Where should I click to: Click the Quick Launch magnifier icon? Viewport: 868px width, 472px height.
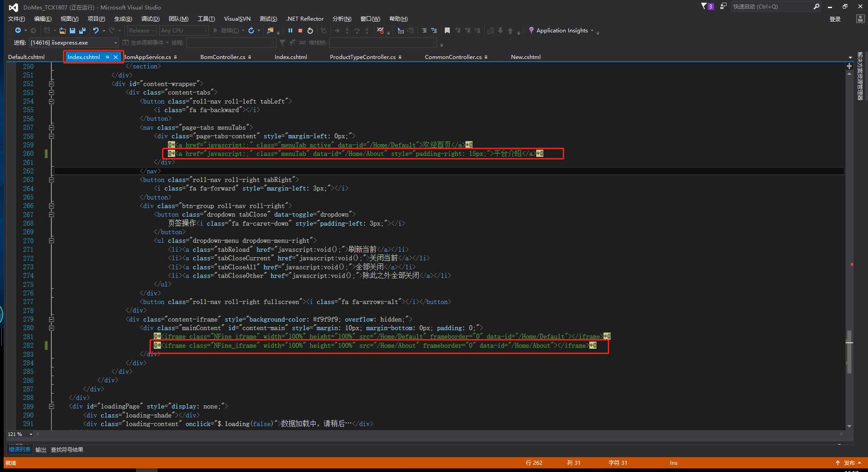(816, 6)
